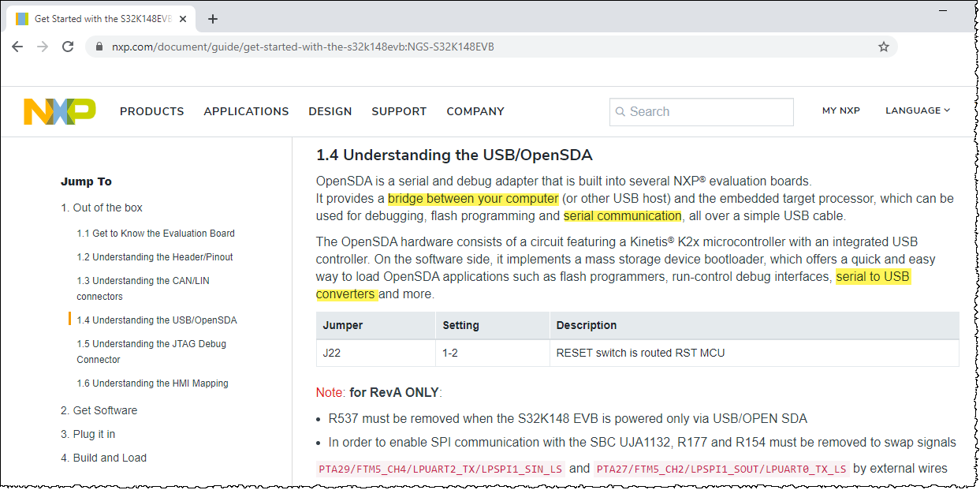The width and height of the screenshot is (980, 490).
Task: Open the SUPPORT menu
Action: coord(399,111)
